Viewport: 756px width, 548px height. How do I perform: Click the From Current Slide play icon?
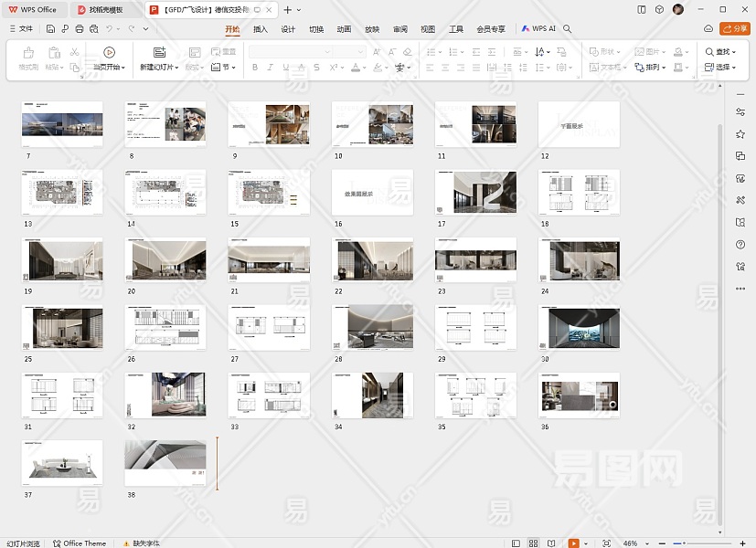point(109,53)
